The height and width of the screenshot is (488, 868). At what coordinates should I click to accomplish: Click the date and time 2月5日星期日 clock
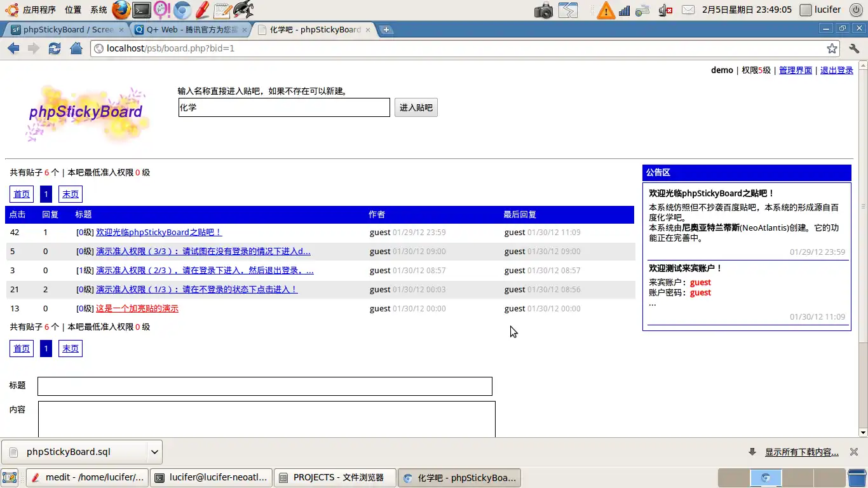click(x=747, y=10)
